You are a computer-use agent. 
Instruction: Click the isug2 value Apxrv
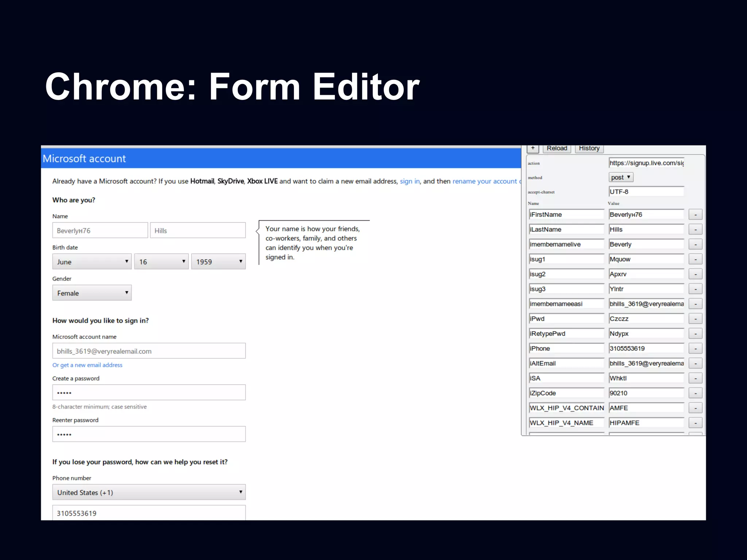(646, 274)
